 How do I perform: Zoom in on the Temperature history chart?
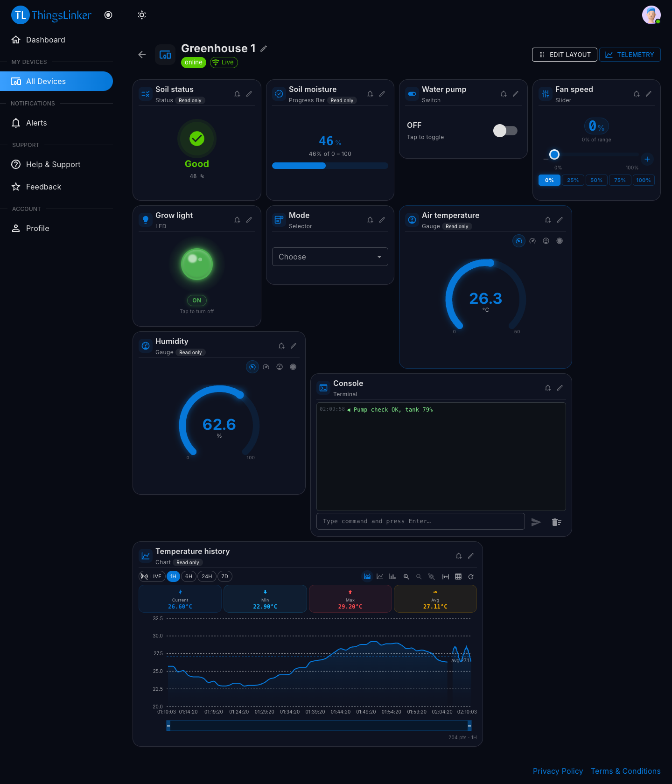pos(406,577)
